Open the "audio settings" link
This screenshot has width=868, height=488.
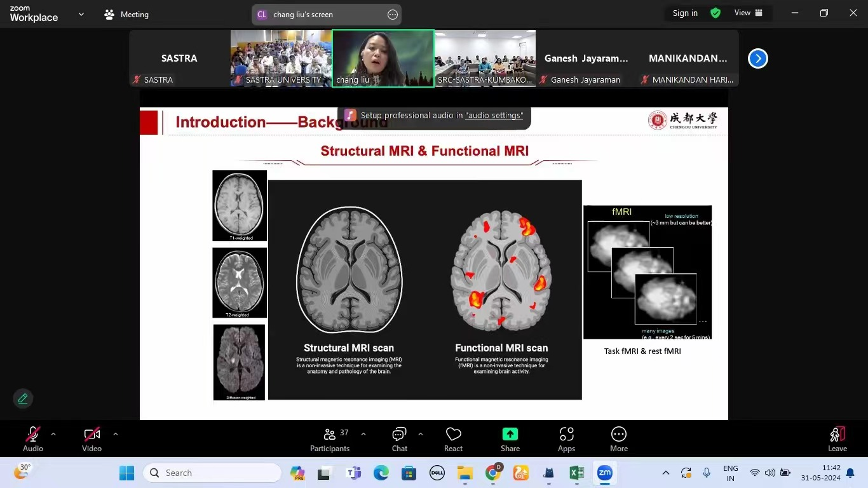click(494, 116)
